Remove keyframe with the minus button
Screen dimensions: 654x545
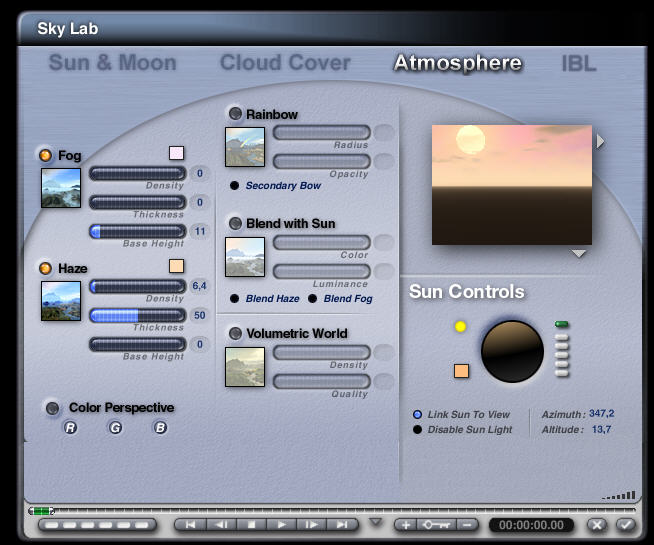[x=467, y=525]
